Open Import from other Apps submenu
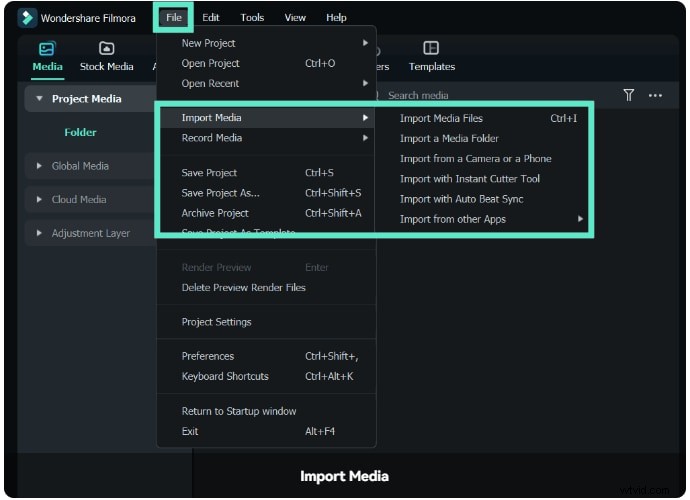This screenshot has height=500, width=690. pyautogui.click(x=452, y=219)
